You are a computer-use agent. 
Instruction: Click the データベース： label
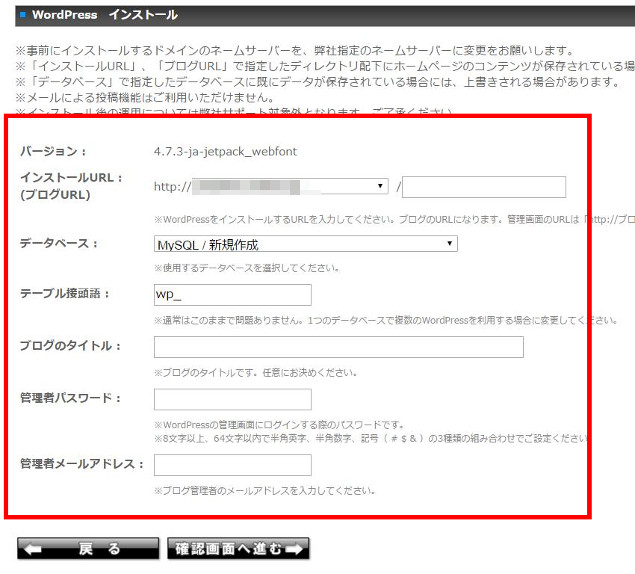coord(59,243)
